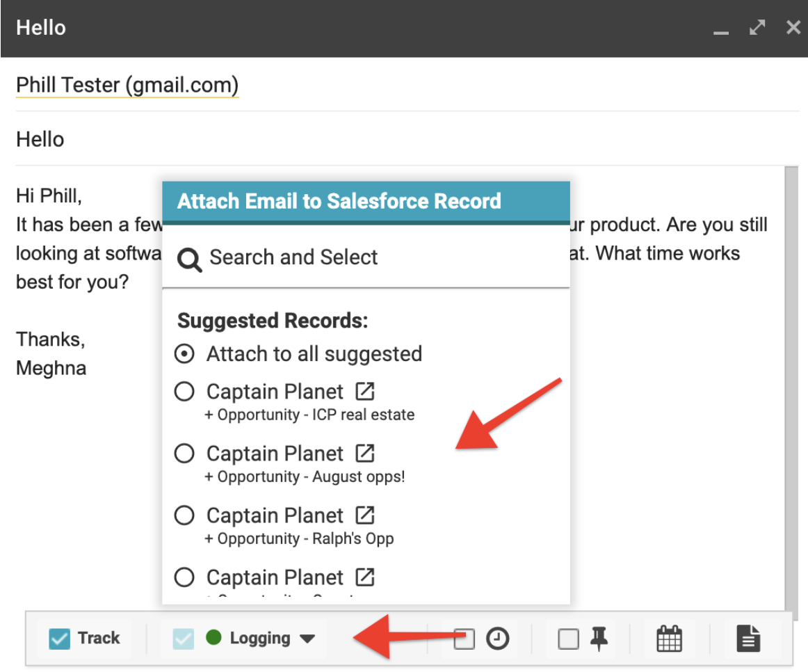Click the Hello subject line field
The image size is (808, 672).
coord(407,139)
